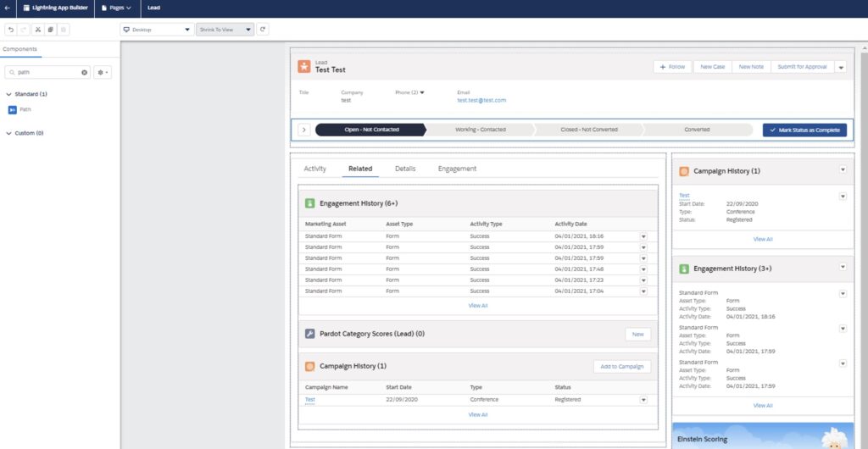Click the redo icon

point(23,30)
